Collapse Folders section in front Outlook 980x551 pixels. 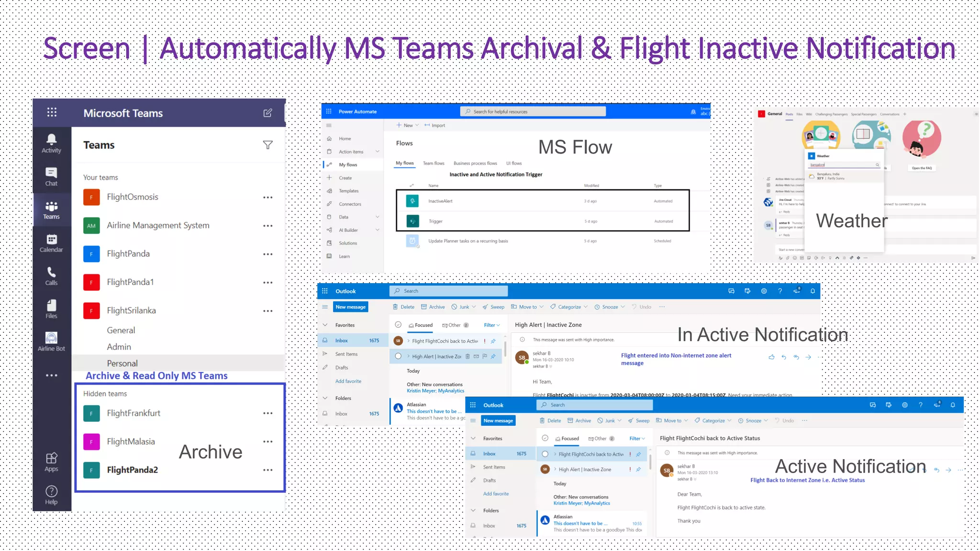[473, 510]
